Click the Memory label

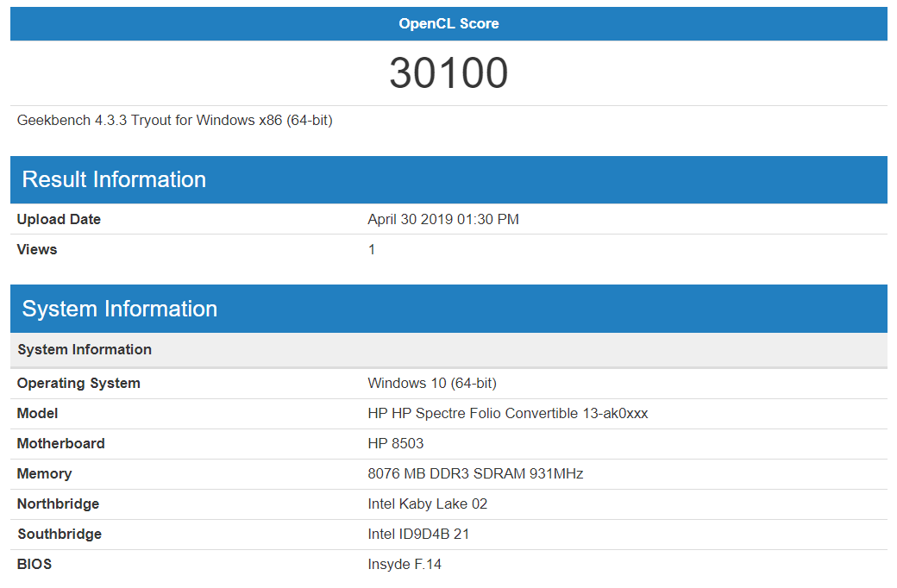pos(44,473)
